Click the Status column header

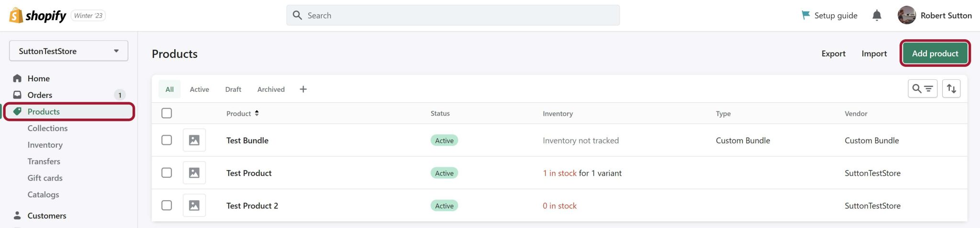(440, 113)
